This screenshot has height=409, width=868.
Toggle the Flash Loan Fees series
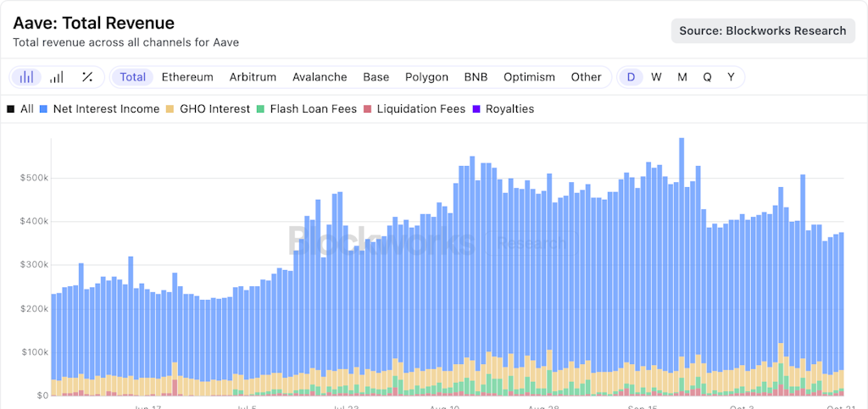click(x=307, y=109)
